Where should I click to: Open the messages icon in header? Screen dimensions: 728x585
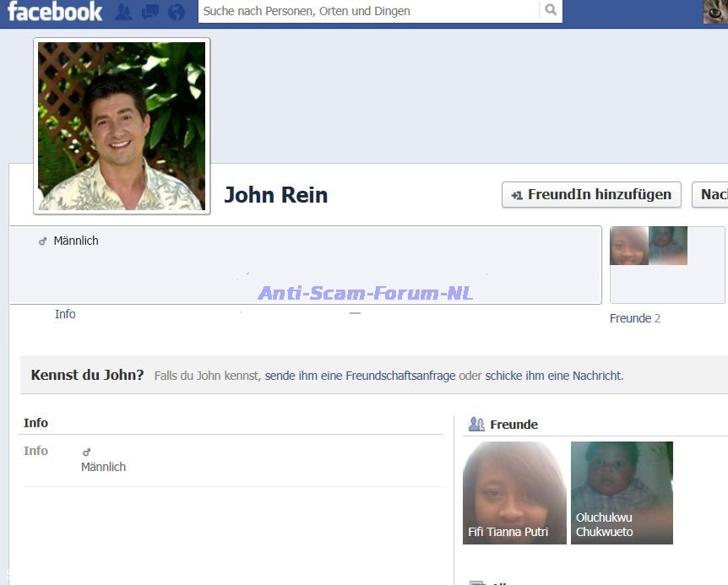(x=150, y=12)
